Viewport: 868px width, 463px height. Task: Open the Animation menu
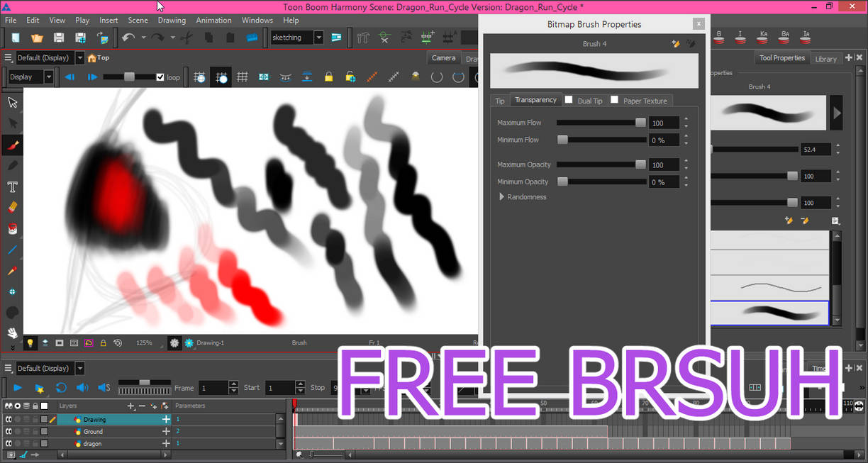[213, 21]
